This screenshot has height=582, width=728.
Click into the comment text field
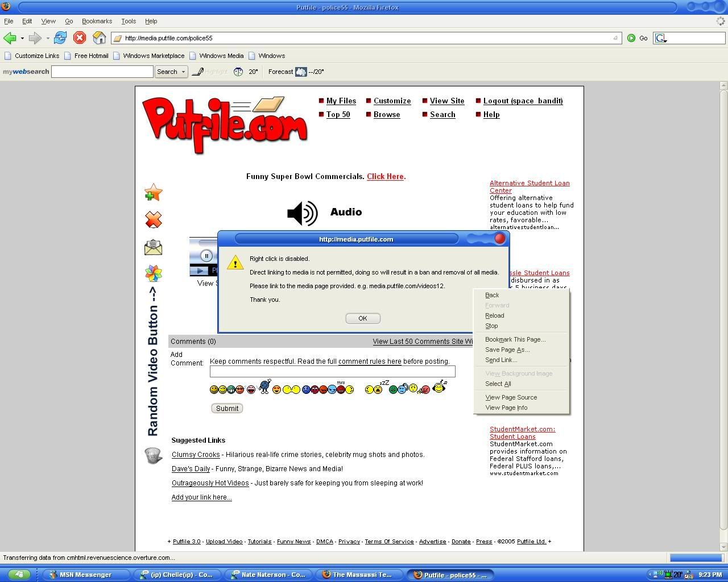pos(333,372)
